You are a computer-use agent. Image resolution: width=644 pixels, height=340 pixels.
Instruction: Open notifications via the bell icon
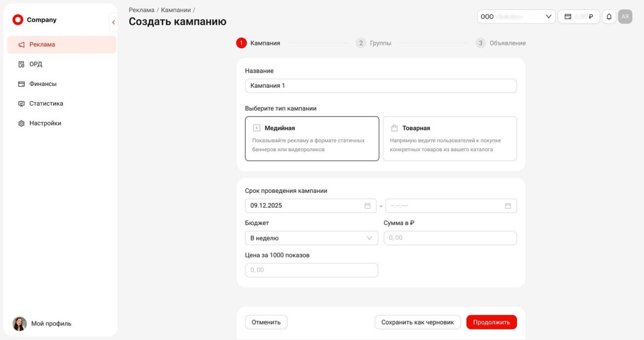[609, 17]
